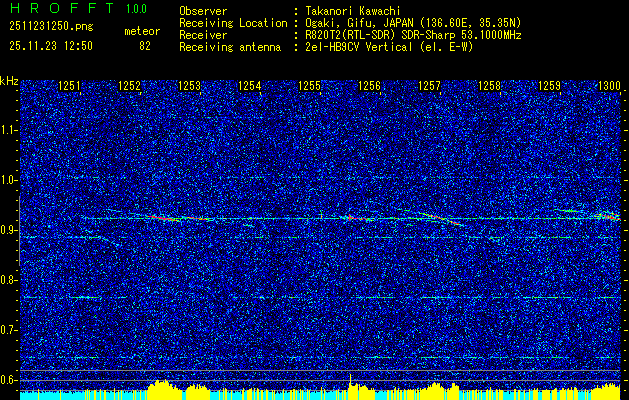Click the 1252 time marker
Image resolution: width=629 pixels, height=400 pixels.
tap(129, 86)
